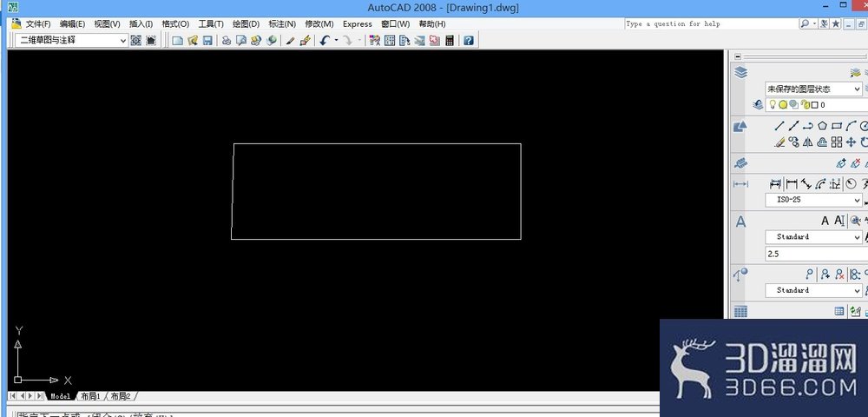Click the Plot printer icon
This screenshot has height=417, width=868.
coord(227,41)
